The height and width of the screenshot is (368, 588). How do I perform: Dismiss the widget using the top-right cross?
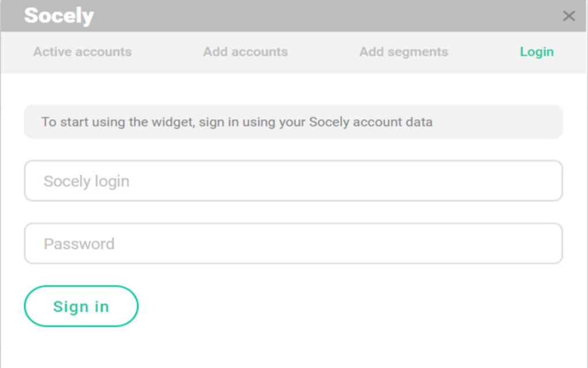pos(568,16)
